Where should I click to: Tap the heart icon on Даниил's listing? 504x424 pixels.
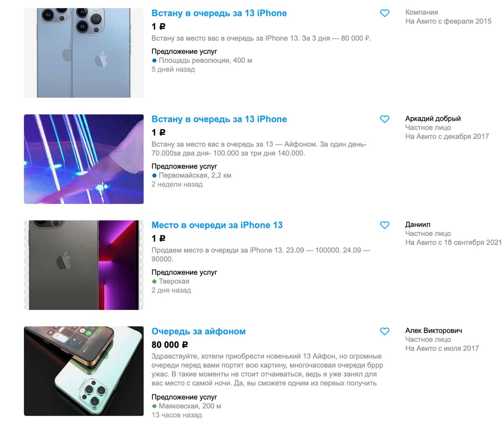(x=385, y=225)
